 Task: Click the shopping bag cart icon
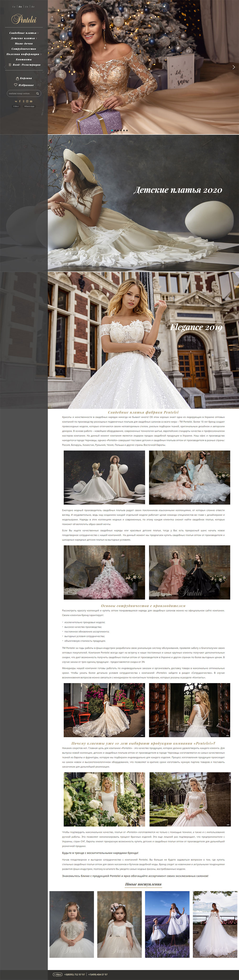pos(17,78)
